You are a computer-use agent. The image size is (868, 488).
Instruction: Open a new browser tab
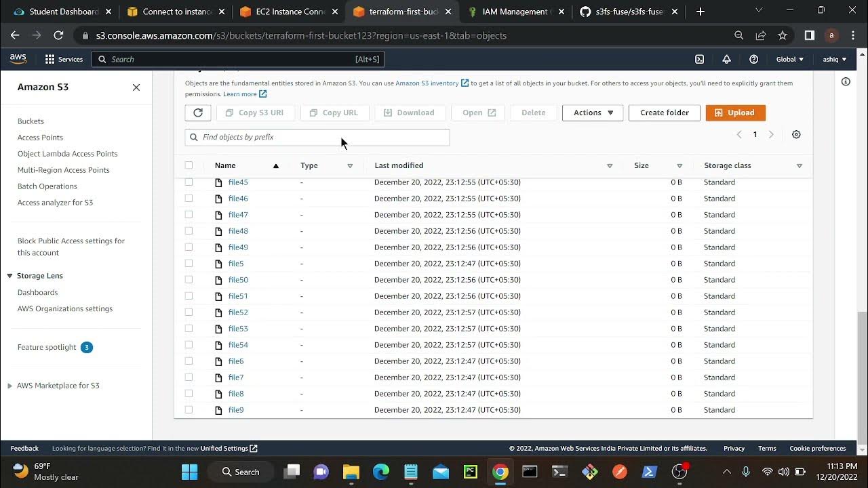coord(701,12)
